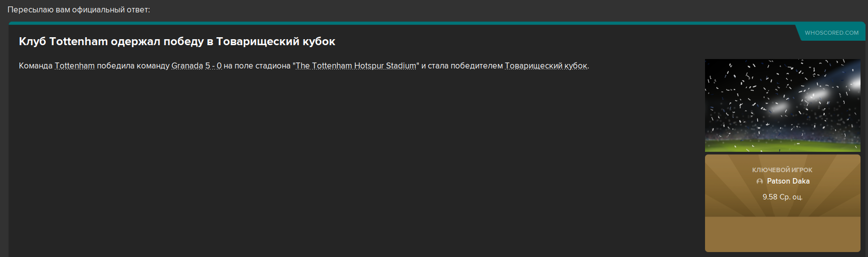This screenshot has height=257, width=868.
Task: Click the news headline about the Tottenham win
Action: (x=177, y=42)
